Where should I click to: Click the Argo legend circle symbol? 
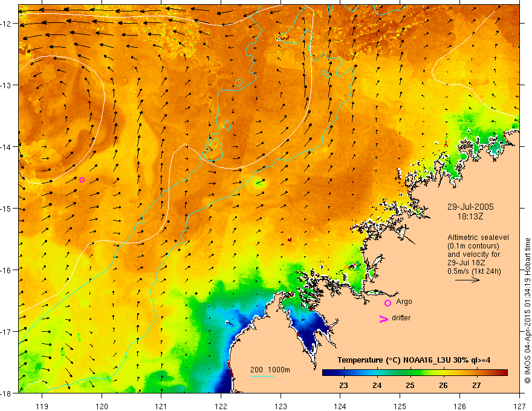388,303
